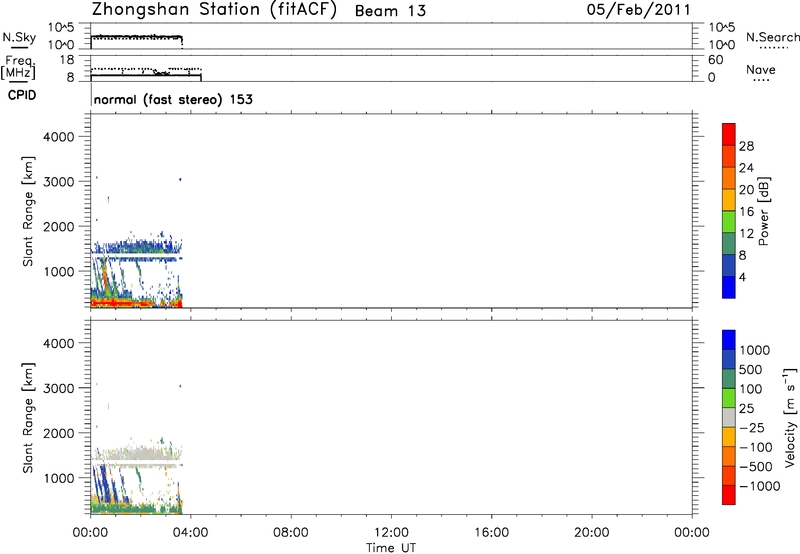800x554 pixels.
Task: Click the "500" label on Velocity colorbar
Action: (x=750, y=369)
